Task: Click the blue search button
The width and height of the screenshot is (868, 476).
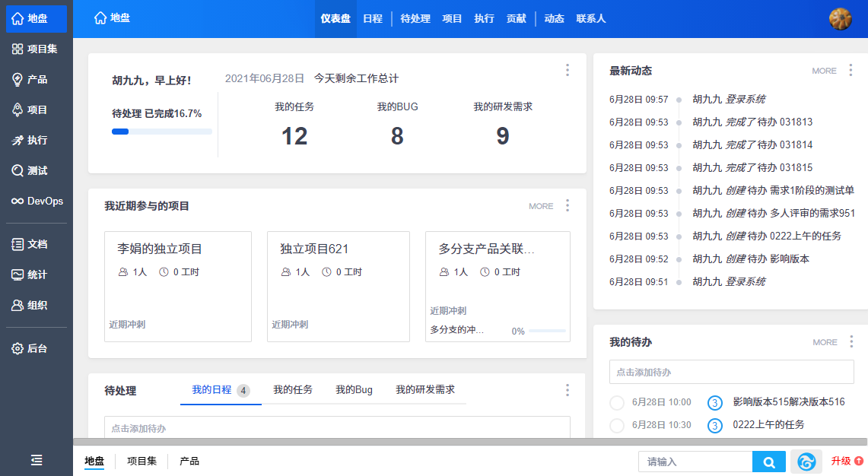Action: 769,462
